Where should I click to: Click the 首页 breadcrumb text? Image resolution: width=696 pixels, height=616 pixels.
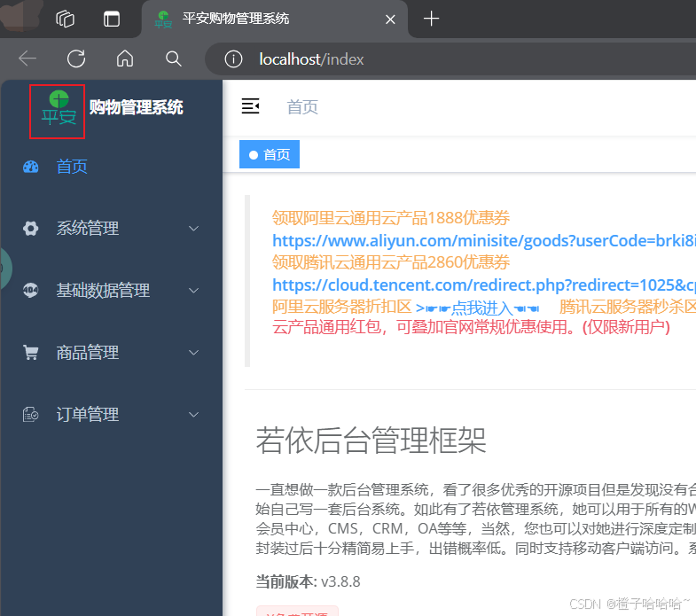302,107
